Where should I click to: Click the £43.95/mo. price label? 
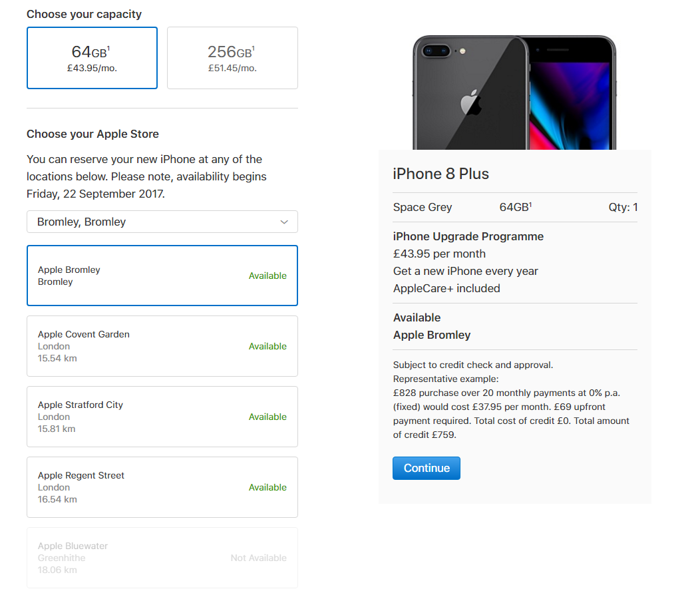click(92, 69)
